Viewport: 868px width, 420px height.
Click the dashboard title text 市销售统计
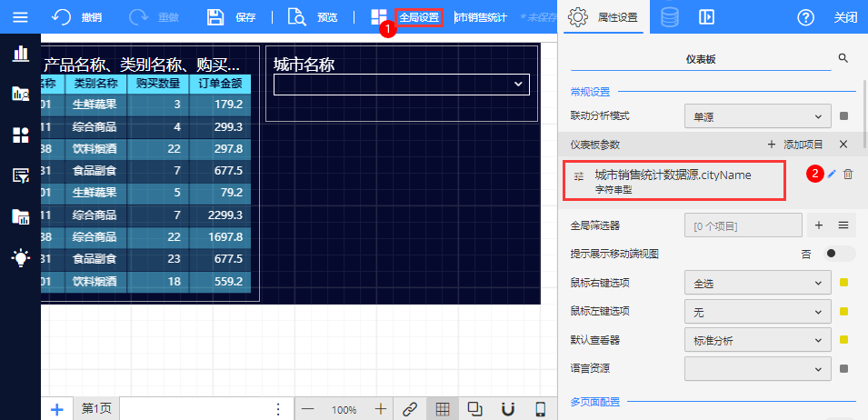point(481,17)
